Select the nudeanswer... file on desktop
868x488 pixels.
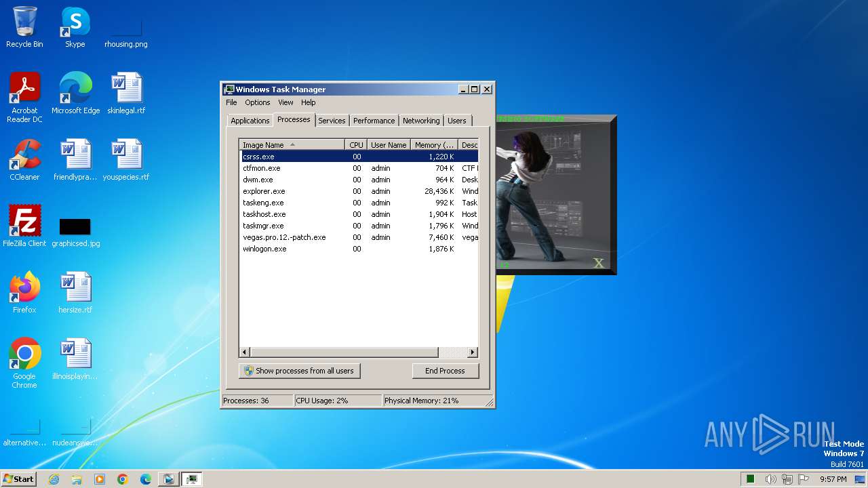pyautogui.click(x=75, y=434)
